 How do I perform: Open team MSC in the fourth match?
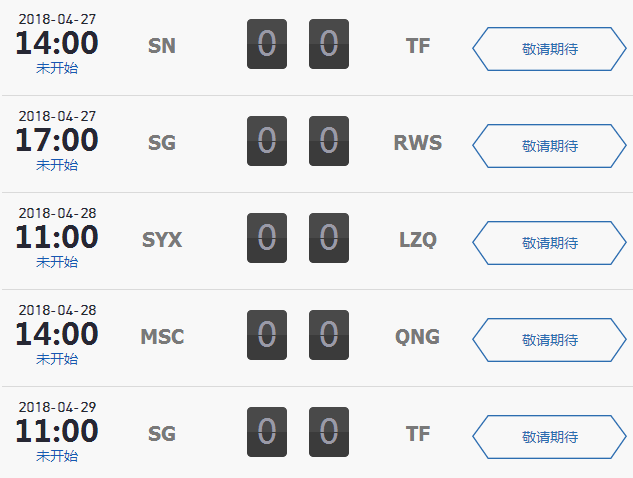(x=161, y=337)
